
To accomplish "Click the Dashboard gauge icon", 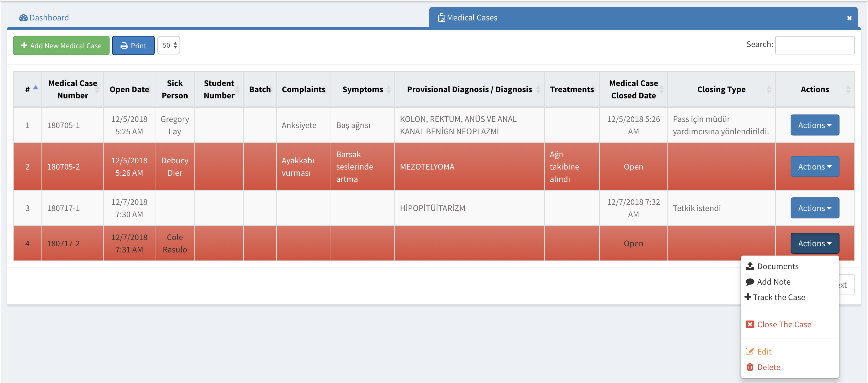I will coord(23,18).
